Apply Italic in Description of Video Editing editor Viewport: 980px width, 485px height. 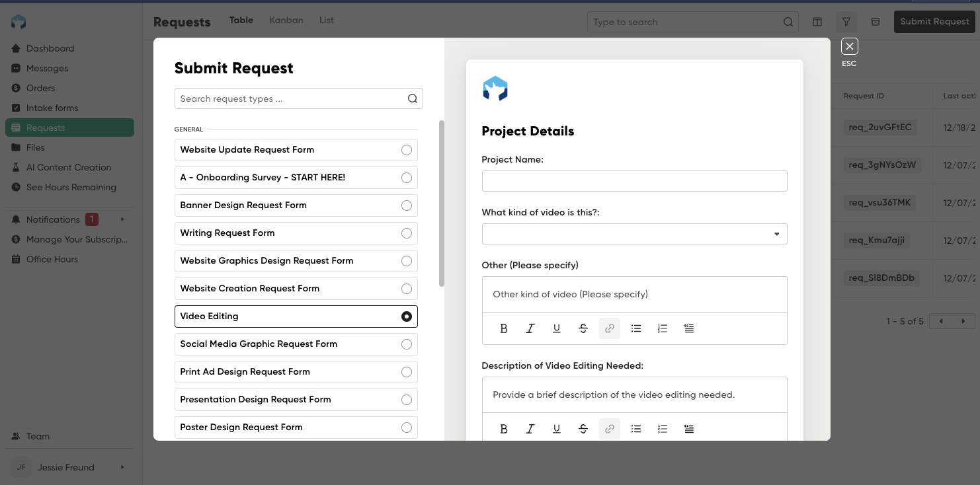click(x=530, y=429)
